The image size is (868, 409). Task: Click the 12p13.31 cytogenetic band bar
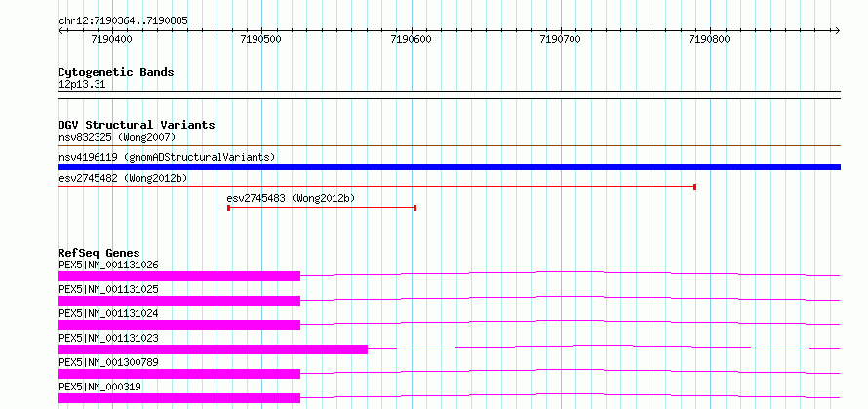tap(449, 95)
